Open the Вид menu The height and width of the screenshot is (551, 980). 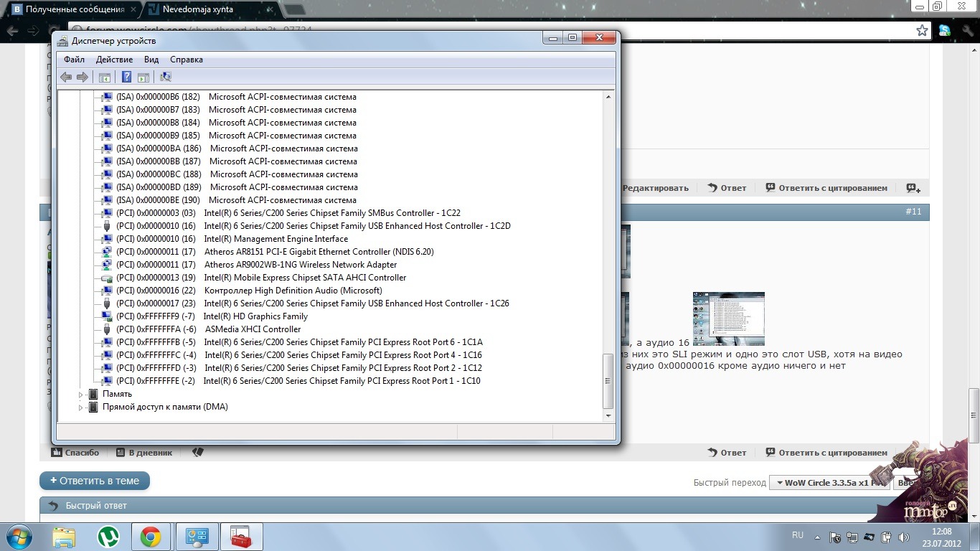point(151,60)
